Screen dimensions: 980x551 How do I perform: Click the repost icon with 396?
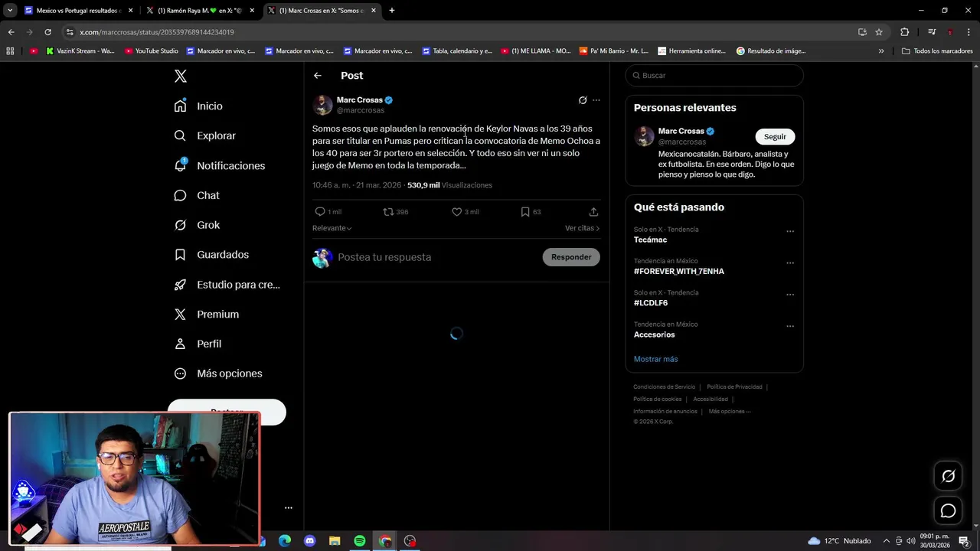coord(395,212)
